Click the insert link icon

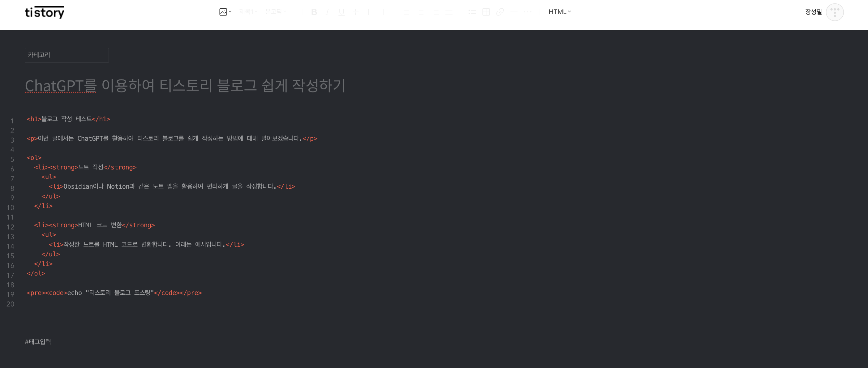coord(500,12)
